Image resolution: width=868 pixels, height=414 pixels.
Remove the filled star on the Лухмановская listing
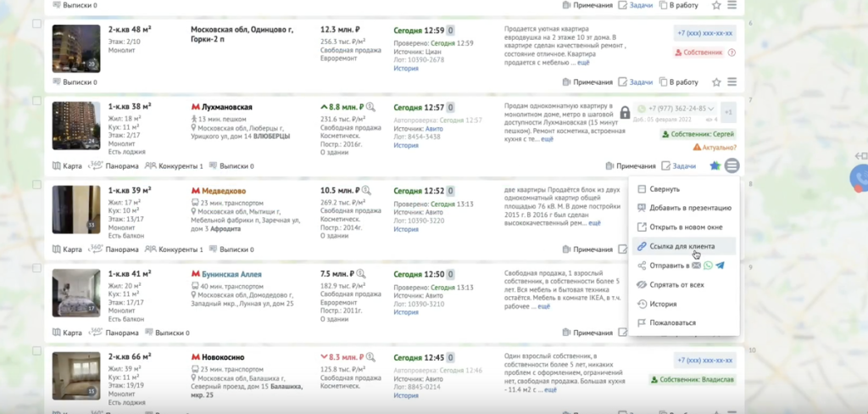coord(715,165)
